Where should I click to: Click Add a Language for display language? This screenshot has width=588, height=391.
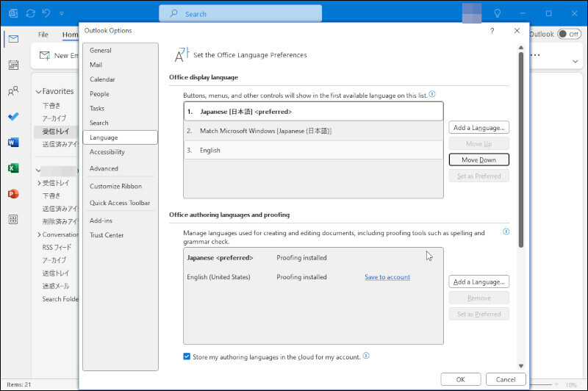pos(479,127)
